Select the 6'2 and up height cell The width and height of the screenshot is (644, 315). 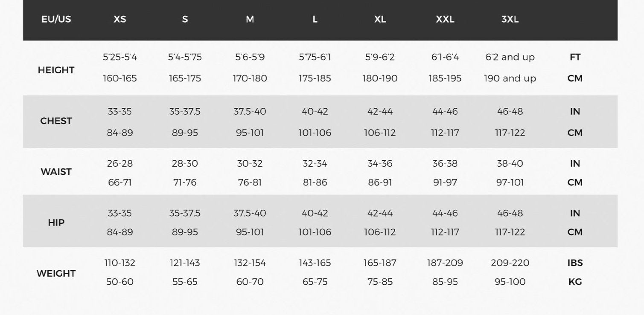[x=510, y=57]
